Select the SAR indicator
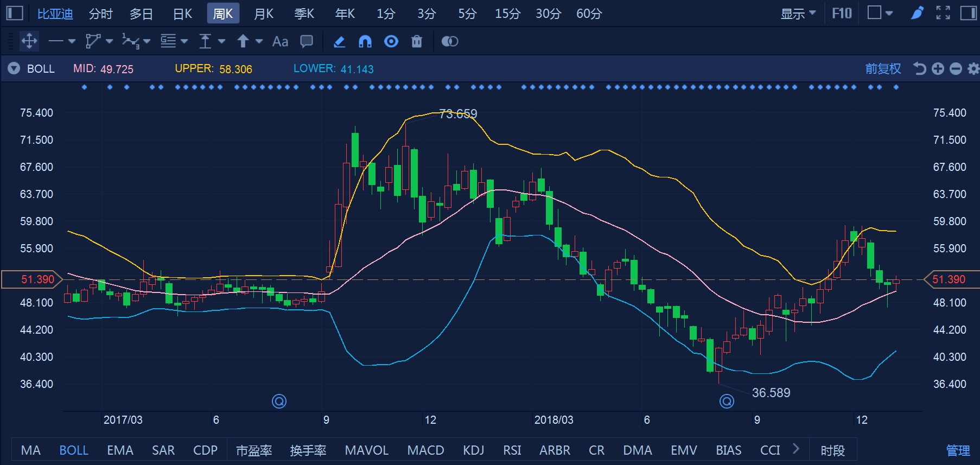Viewport: 980px width, 465px height. click(163, 450)
